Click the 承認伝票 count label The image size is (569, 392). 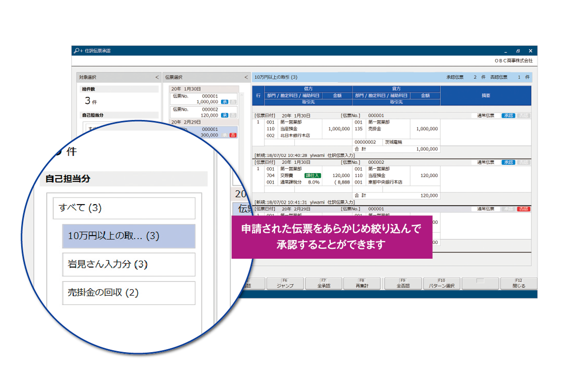[455, 77]
